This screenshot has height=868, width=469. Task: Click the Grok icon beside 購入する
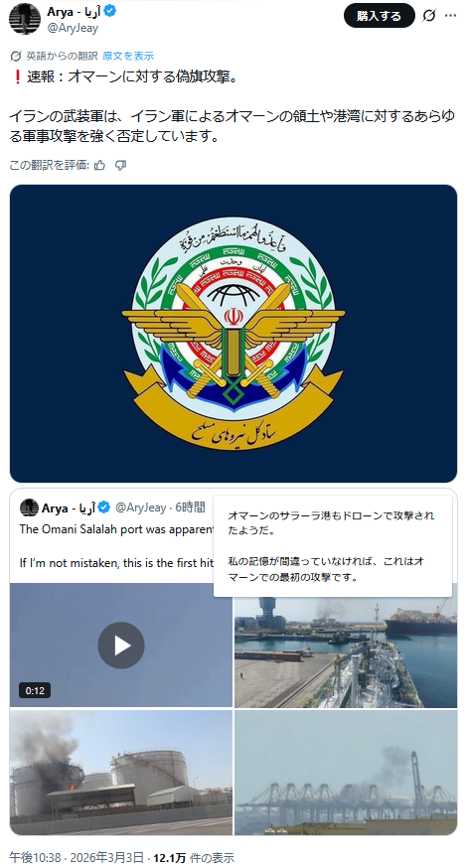428,16
